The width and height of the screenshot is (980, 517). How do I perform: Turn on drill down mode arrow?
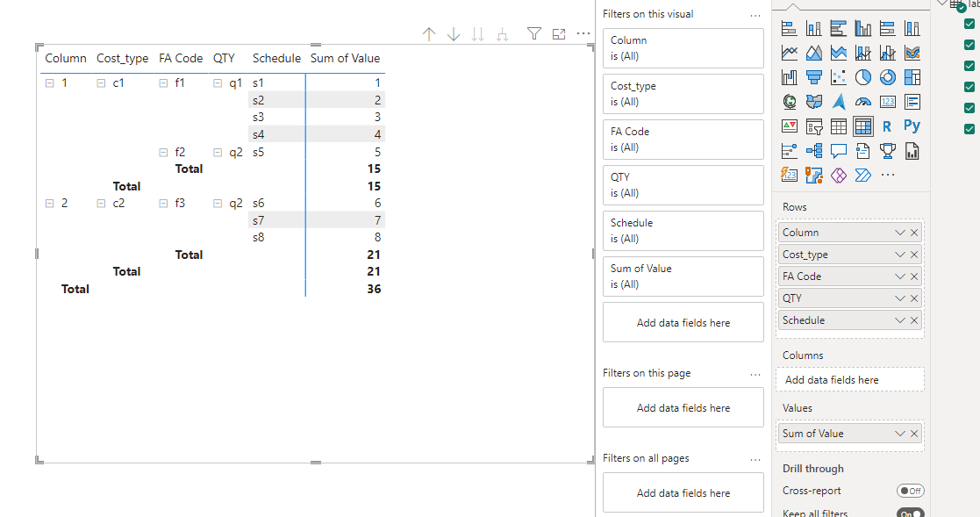(x=454, y=33)
